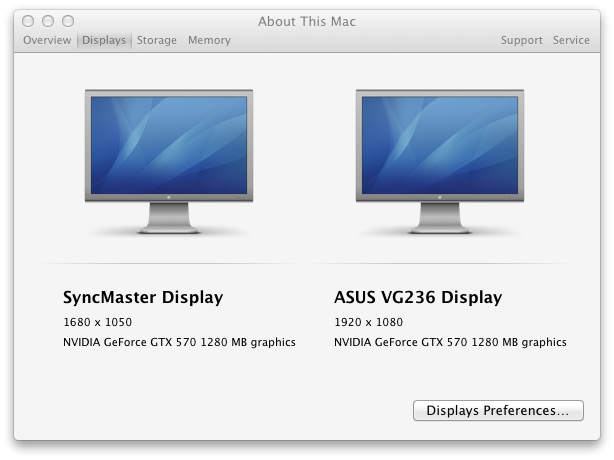Select the SyncMaster Display heading
The height and width of the screenshot is (460, 614).
pos(143,298)
